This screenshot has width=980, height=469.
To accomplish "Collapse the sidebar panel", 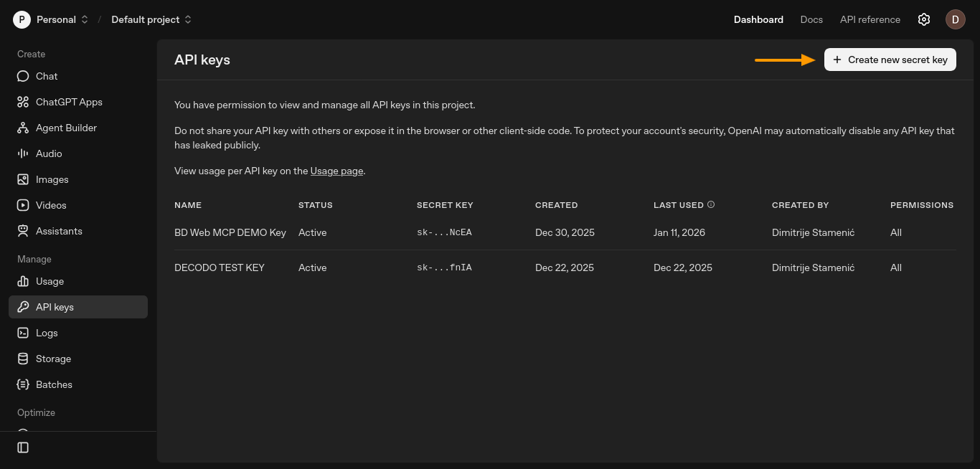I will coord(23,447).
